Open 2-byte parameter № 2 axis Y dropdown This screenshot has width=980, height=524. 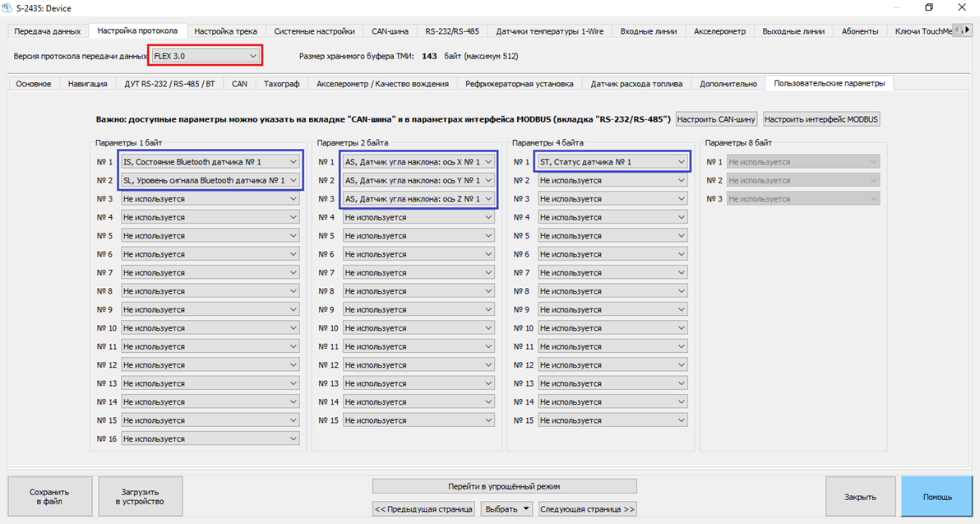(x=418, y=180)
